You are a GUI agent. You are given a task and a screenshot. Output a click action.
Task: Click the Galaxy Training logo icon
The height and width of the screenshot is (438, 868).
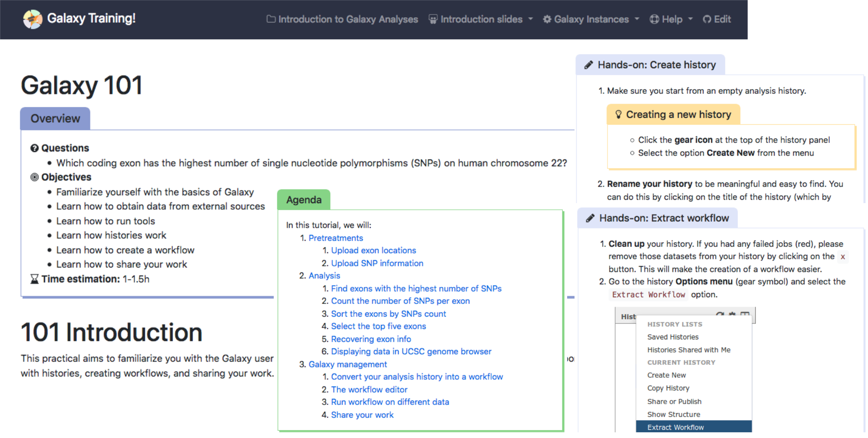[33, 19]
